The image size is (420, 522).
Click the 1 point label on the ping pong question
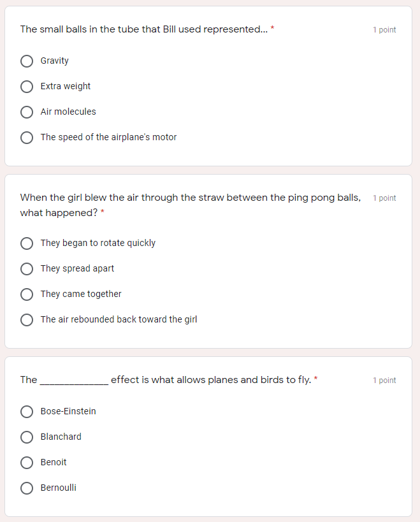click(x=384, y=198)
